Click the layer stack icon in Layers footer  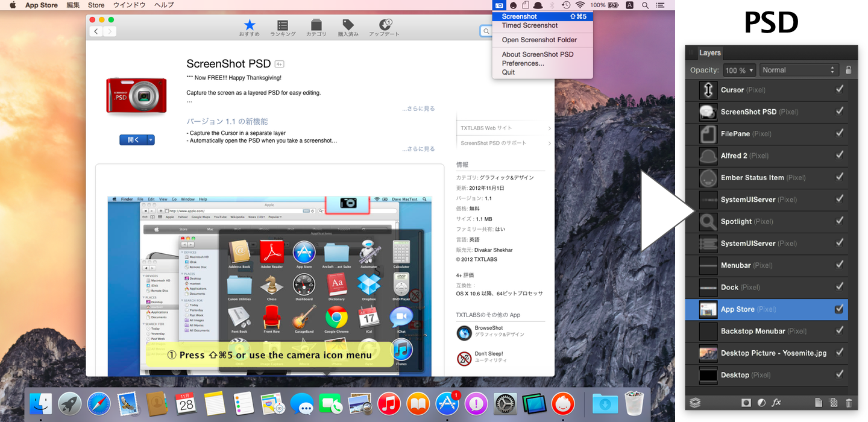pos(695,402)
